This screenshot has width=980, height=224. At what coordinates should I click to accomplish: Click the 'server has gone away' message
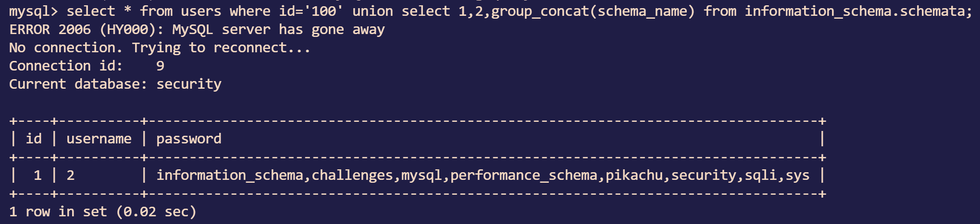point(303,30)
